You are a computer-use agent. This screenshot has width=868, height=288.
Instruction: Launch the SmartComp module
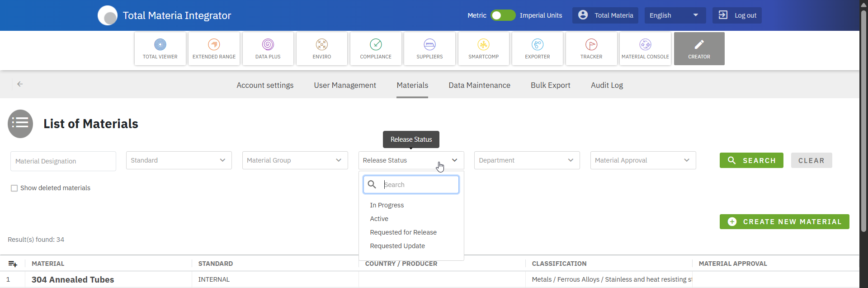[483, 49]
